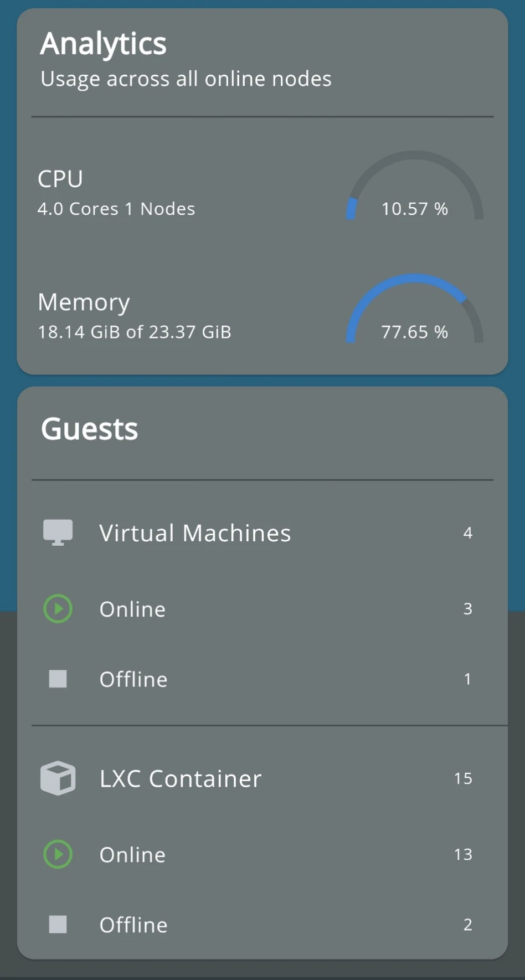
Task: Tap the green Online icon under Virtual Machines
Action: 58,609
